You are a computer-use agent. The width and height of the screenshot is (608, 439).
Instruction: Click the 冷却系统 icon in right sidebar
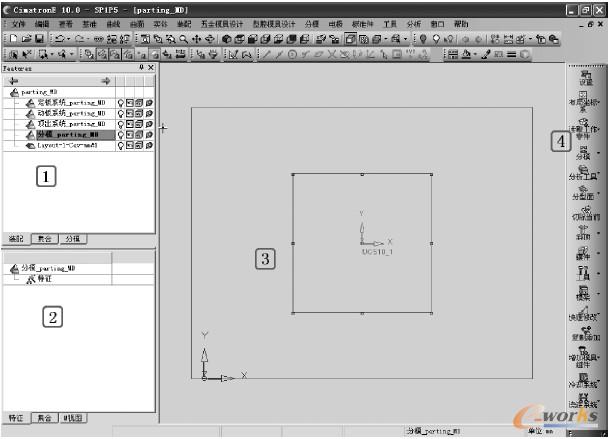(584, 378)
